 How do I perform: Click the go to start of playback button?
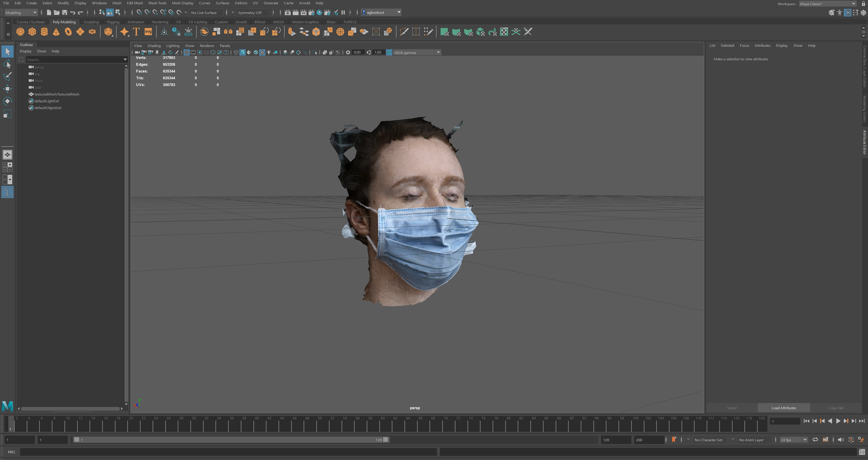(806, 421)
